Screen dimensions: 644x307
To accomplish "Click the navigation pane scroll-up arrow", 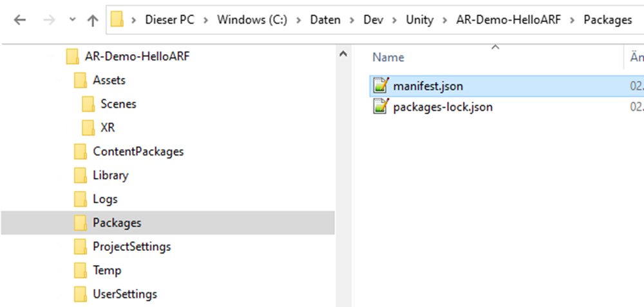I will coord(344,54).
